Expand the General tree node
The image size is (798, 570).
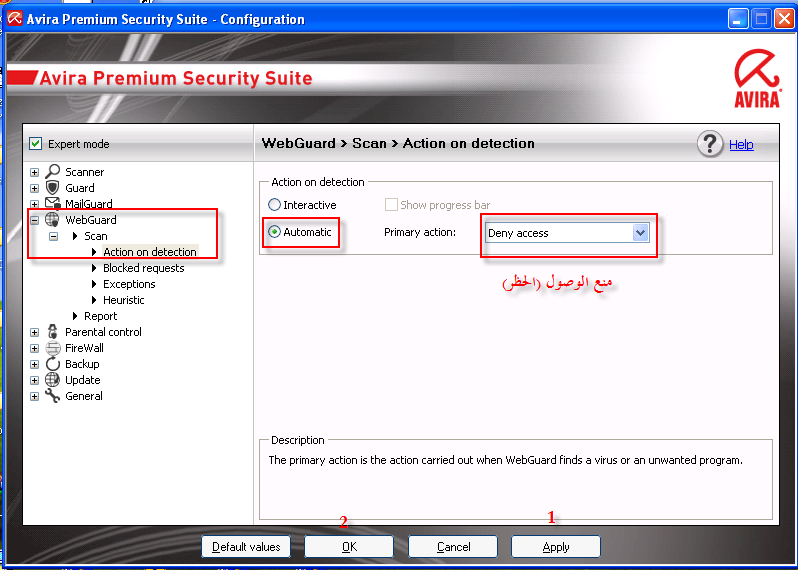click(35, 396)
